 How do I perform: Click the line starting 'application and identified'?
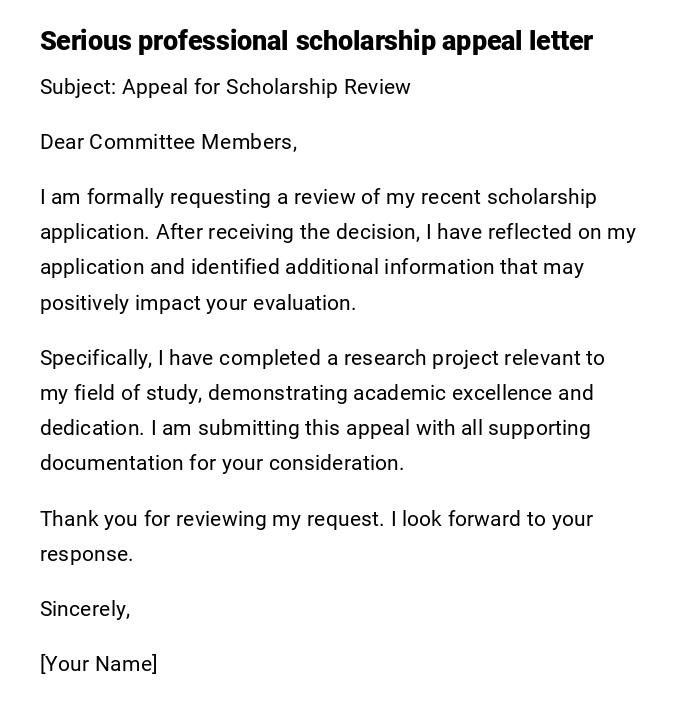(x=312, y=267)
